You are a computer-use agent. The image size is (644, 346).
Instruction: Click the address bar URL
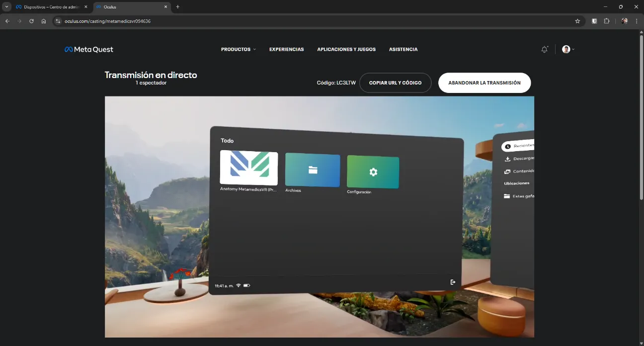(x=107, y=21)
